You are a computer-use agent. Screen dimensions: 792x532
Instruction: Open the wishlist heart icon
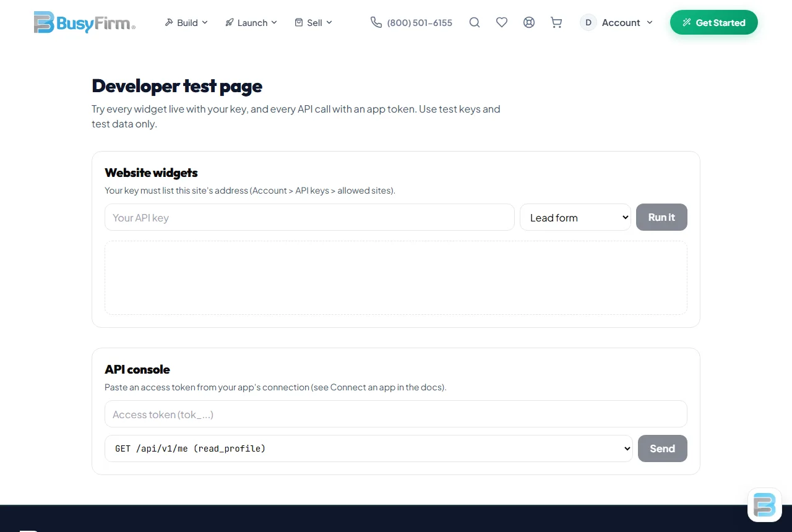(x=502, y=22)
